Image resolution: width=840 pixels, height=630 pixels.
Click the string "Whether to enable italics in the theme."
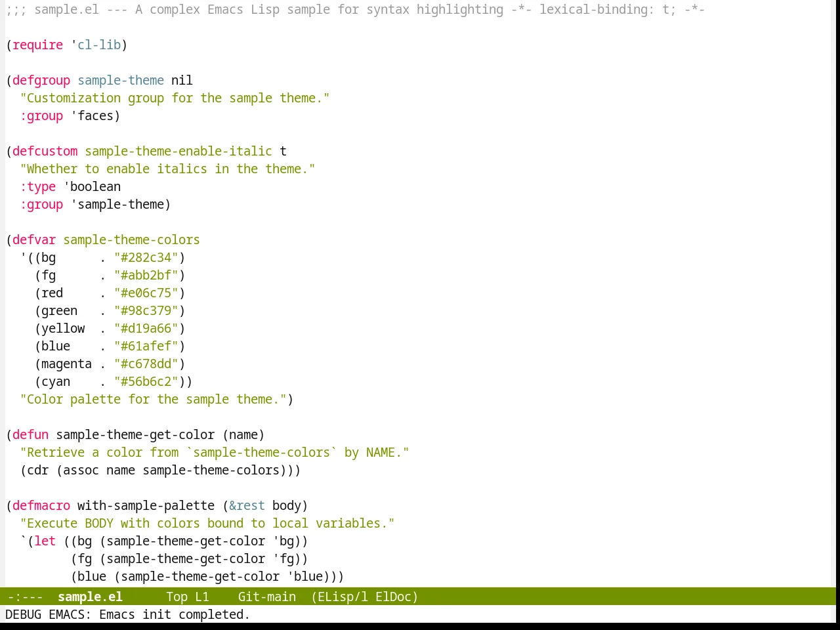tap(167, 169)
